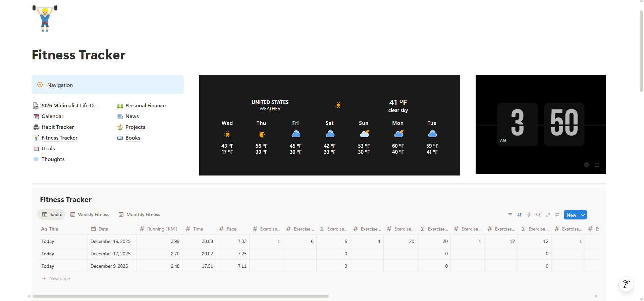Click the Habit Tracker page icon
This screenshot has height=301, width=644.
[36, 127]
